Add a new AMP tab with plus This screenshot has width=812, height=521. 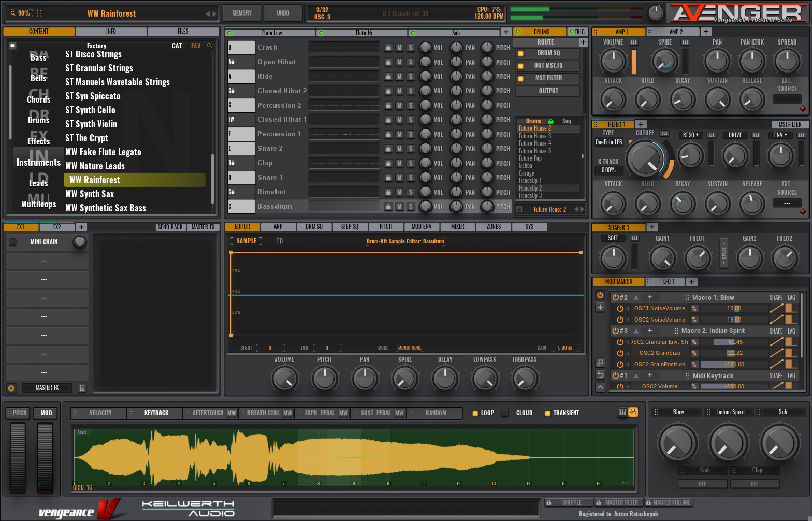[706, 32]
